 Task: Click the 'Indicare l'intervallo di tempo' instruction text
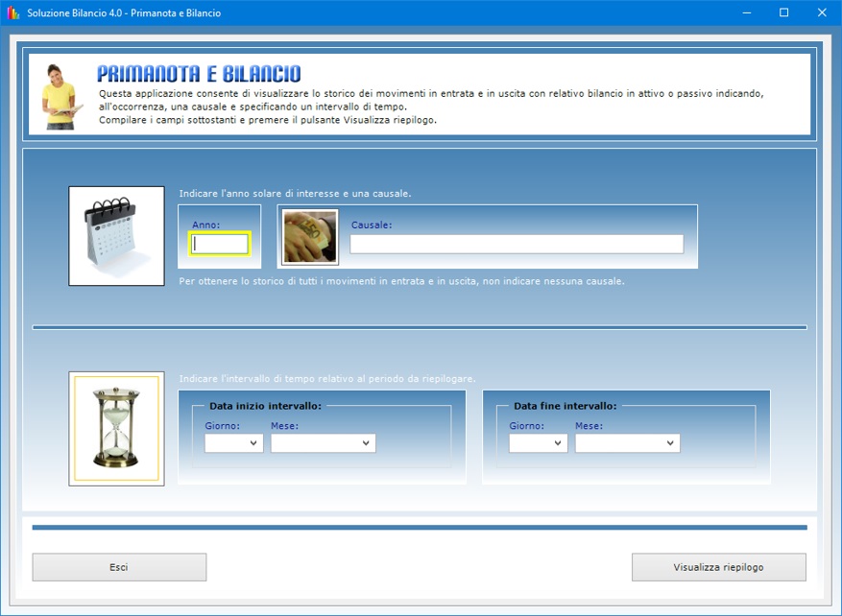[x=327, y=379]
